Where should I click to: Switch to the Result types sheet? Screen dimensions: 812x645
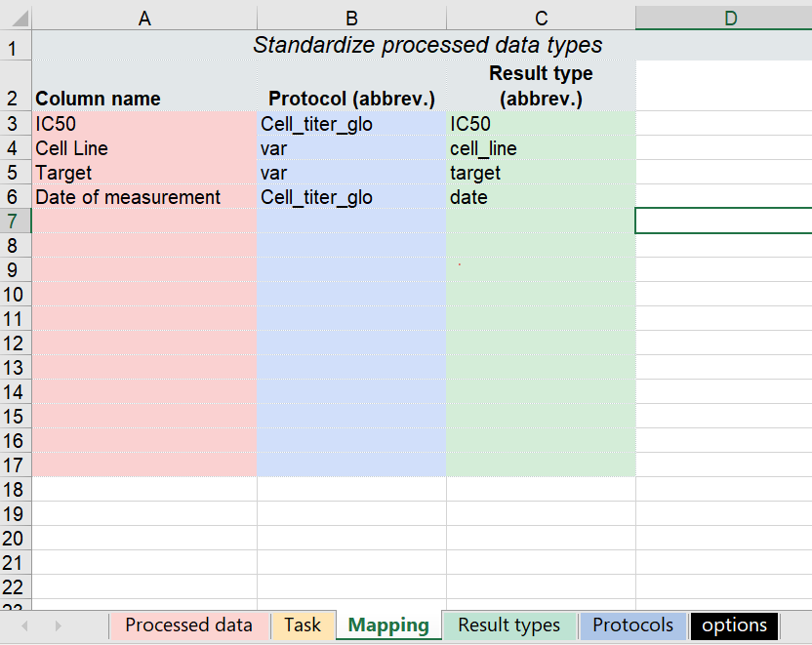click(508, 625)
